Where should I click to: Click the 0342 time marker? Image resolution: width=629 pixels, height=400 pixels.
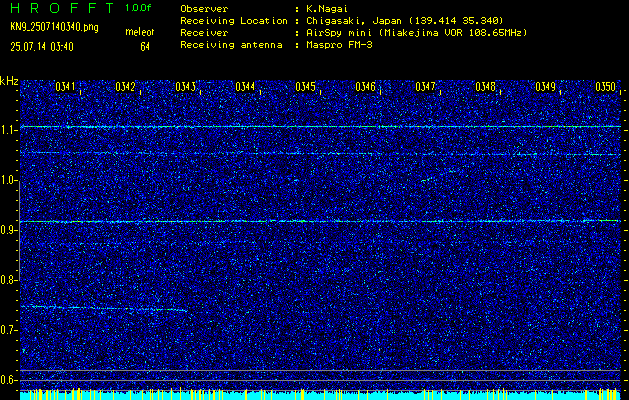click(125, 87)
